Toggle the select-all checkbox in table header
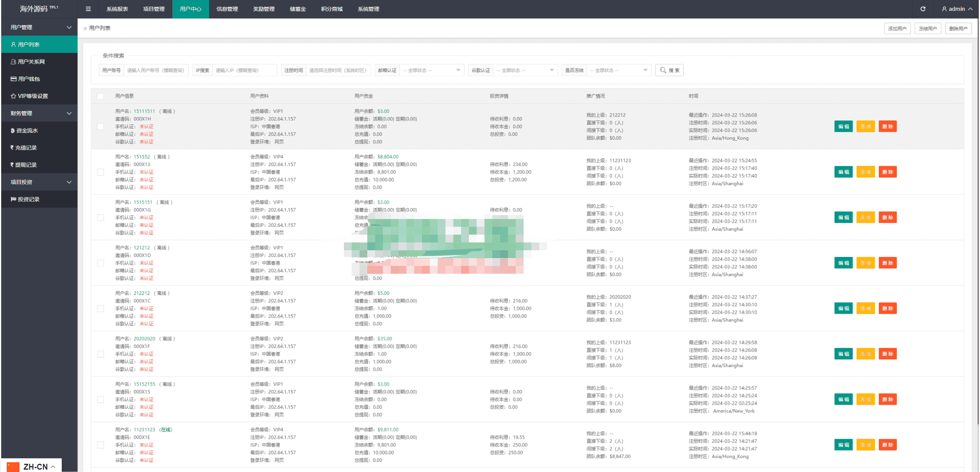The height and width of the screenshot is (472, 980). pyautogui.click(x=101, y=96)
